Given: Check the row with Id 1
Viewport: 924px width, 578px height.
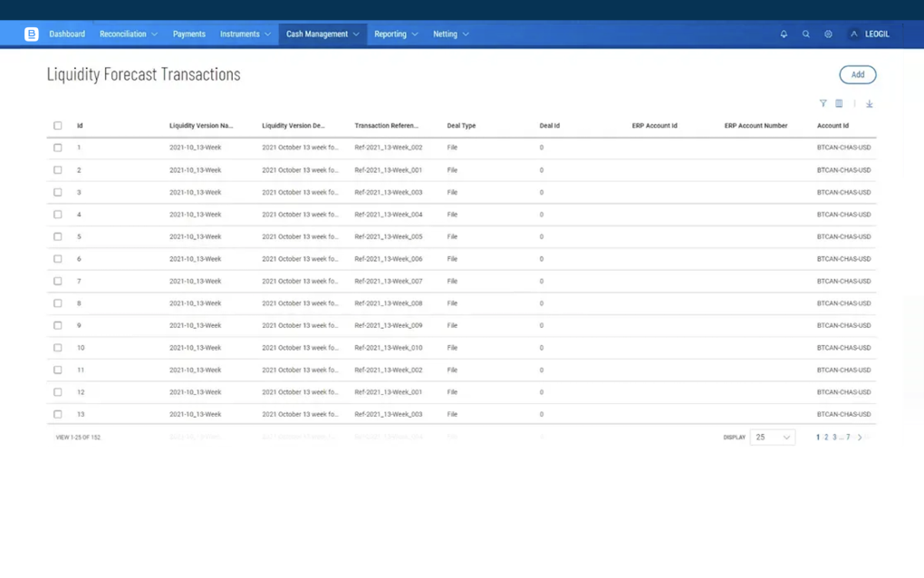Looking at the screenshot, I should click(x=58, y=148).
